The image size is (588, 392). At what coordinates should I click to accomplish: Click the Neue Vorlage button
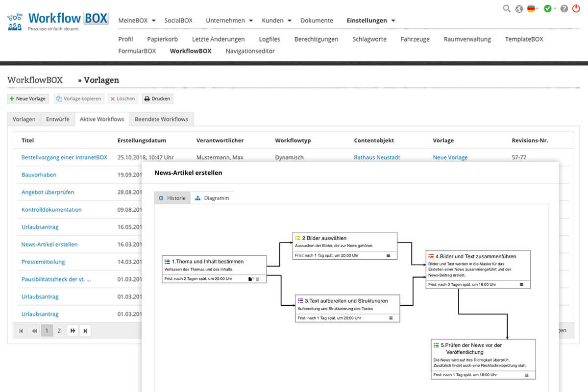[27, 98]
